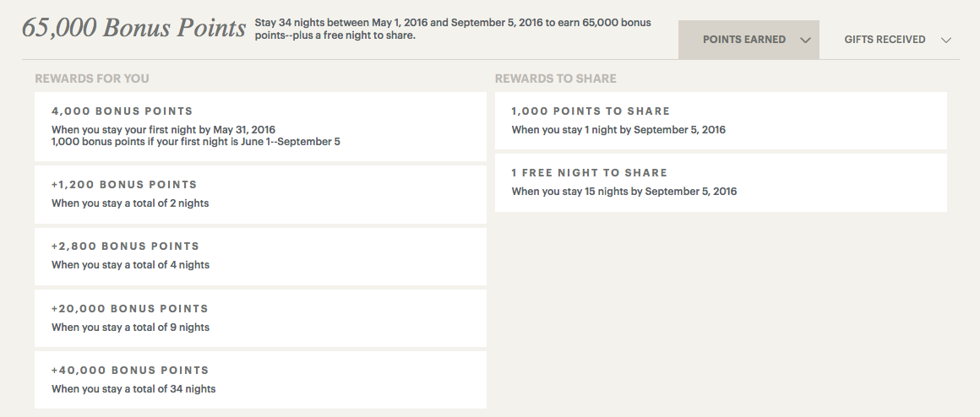This screenshot has height=417, width=980.
Task: Click the first night by May 31 text
Action: pyautogui.click(x=163, y=129)
